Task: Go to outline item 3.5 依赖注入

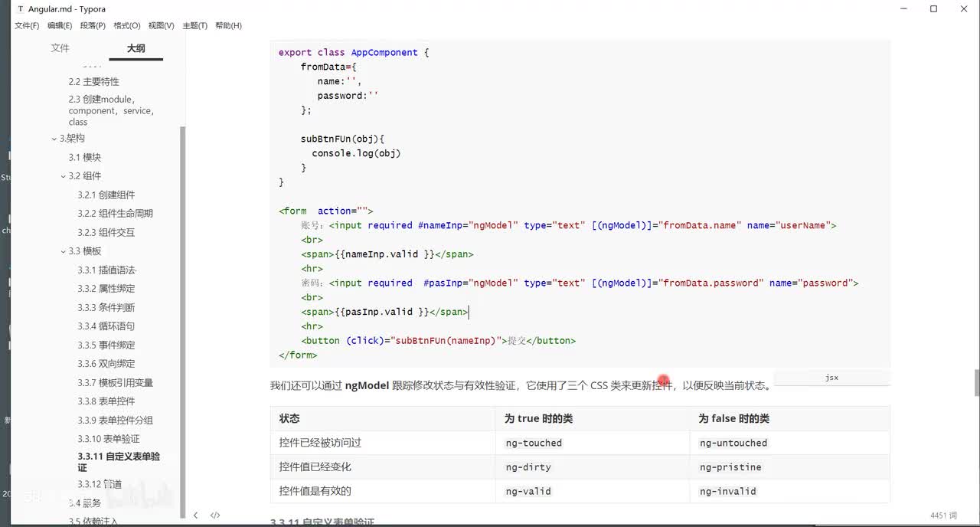Action: (x=93, y=522)
